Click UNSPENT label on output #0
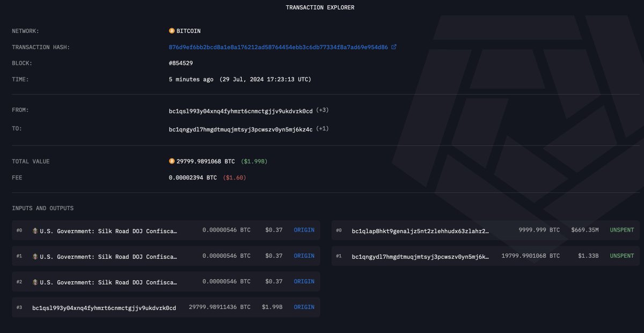The height and width of the screenshot is (333, 644). 621,230
